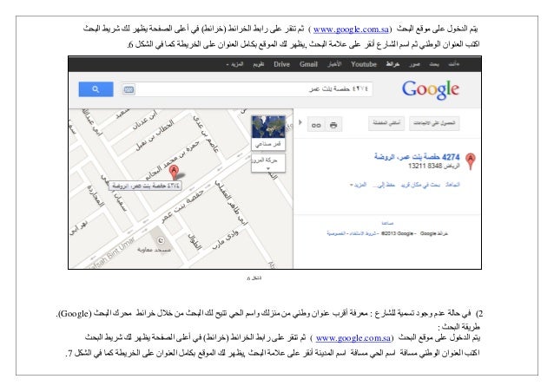Click the print icon in Maps panel
Image resolution: width=554 pixels, height=392 pixels.
click(333, 125)
